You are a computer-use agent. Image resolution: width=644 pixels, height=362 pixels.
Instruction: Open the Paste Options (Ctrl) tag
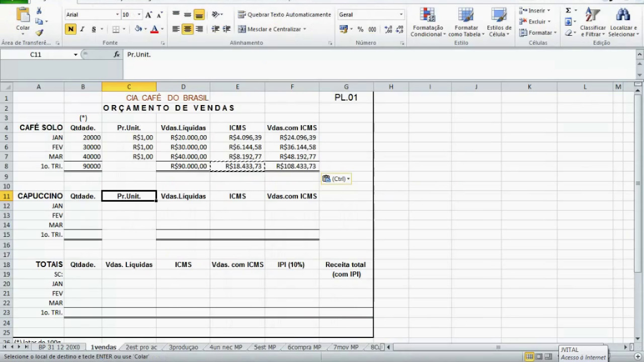pyautogui.click(x=336, y=178)
